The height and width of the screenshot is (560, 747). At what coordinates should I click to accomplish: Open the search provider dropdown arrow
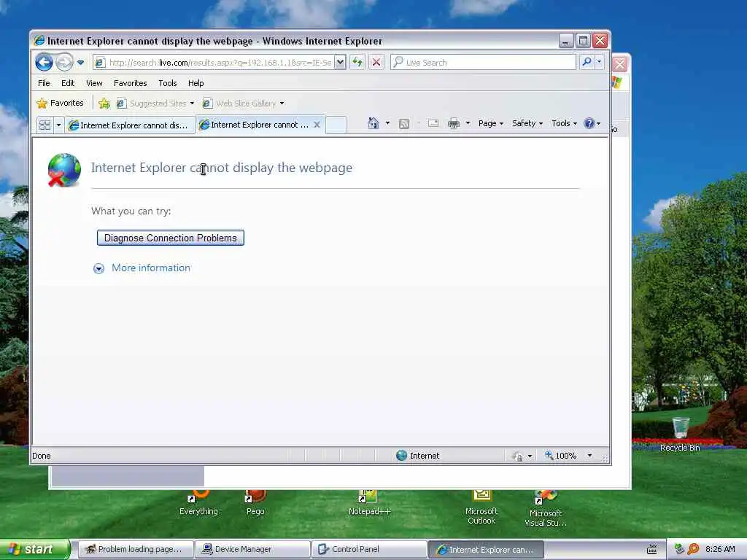(x=600, y=63)
